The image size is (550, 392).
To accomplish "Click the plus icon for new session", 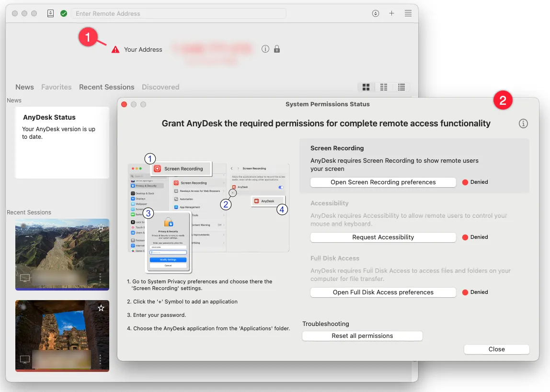I will (x=391, y=13).
